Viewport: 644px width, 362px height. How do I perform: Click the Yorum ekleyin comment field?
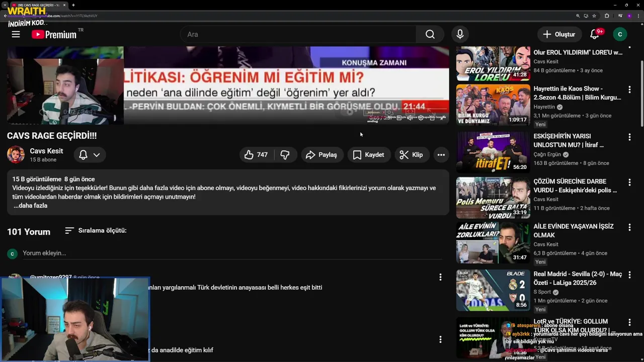coord(232,253)
